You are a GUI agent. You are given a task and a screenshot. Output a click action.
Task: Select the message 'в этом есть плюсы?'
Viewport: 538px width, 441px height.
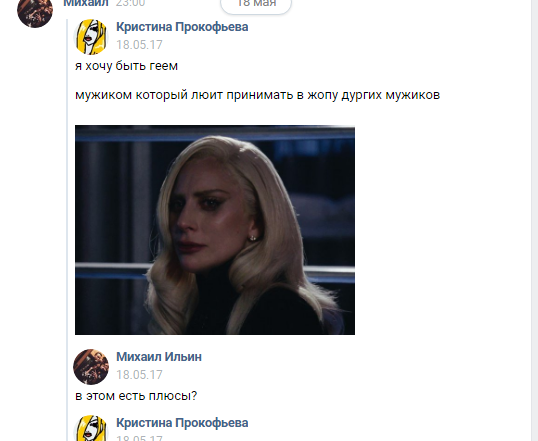click(136, 396)
